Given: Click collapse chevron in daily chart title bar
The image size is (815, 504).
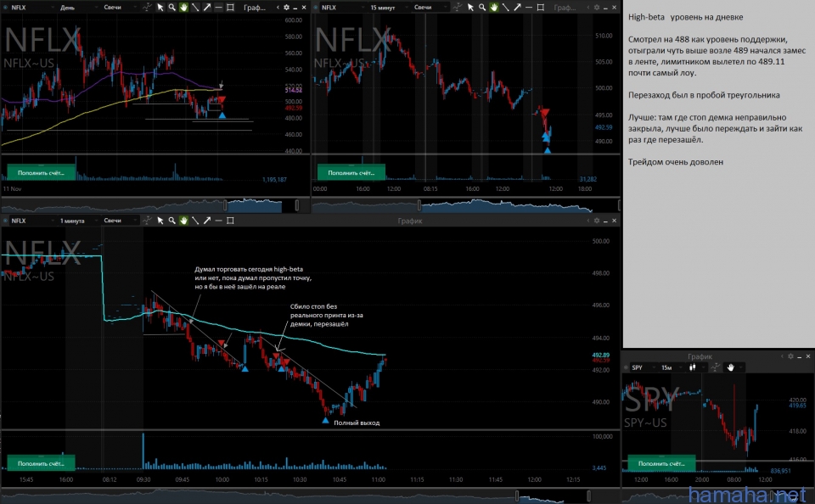Looking at the screenshot, I should (278, 8).
